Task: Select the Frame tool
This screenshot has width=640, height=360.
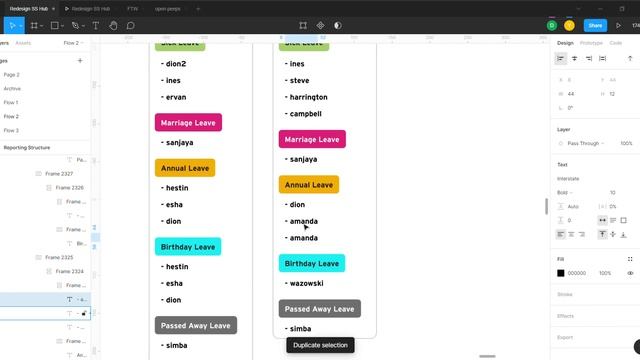Action: click(34, 26)
